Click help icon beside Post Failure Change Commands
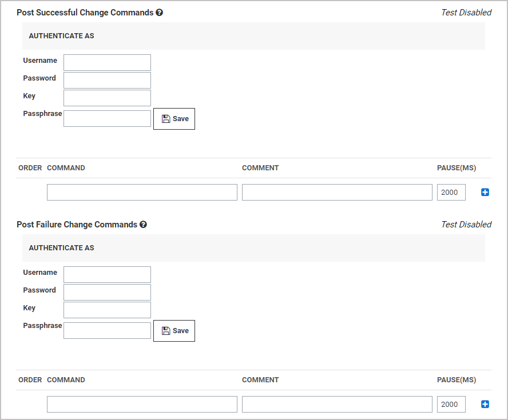Image resolution: width=508 pixels, height=420 pixels. [144, 225]
